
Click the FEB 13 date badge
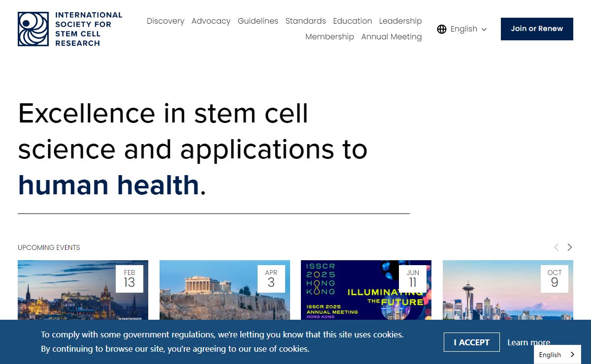pyautogui.click(x=130, y=279)
